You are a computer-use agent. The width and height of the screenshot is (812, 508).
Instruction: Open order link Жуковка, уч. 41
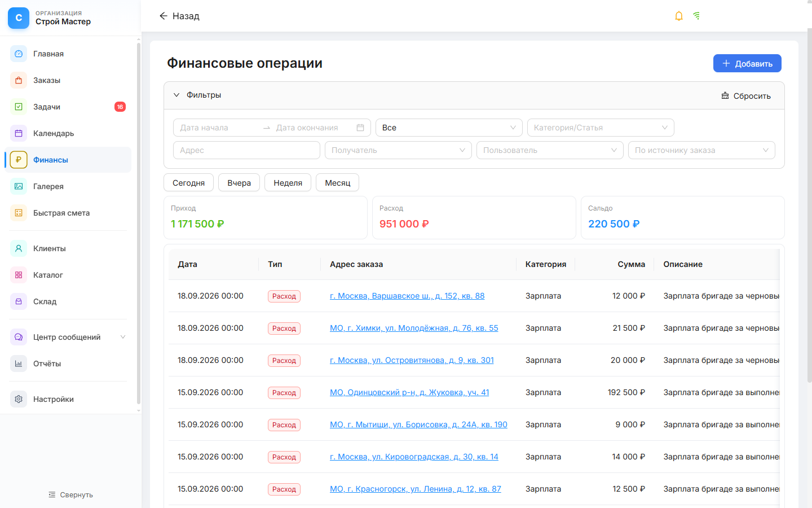tap(409, 392)
